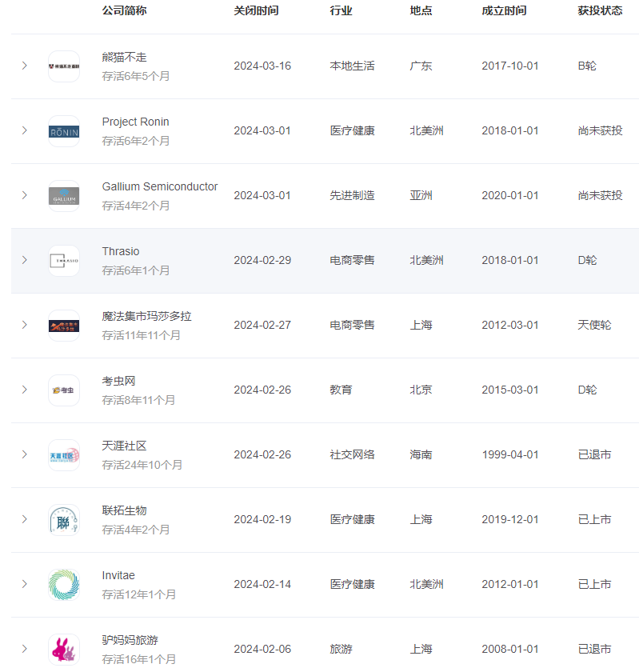639x672 pixels.
Task: Open the 魔法集市玛莎多拉 company name
Action: (146, 316)
